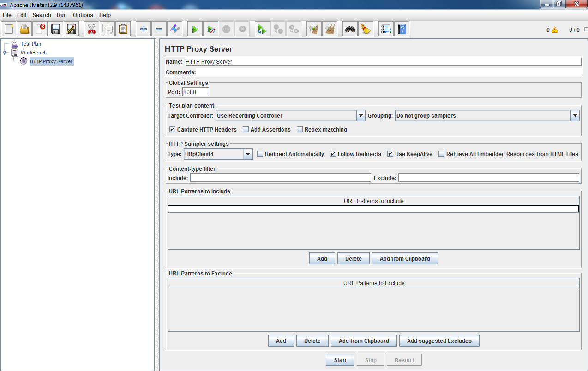Screen dimensions: 588x371
Task: Open Search with binoculars icon
Action: [350, 30]
